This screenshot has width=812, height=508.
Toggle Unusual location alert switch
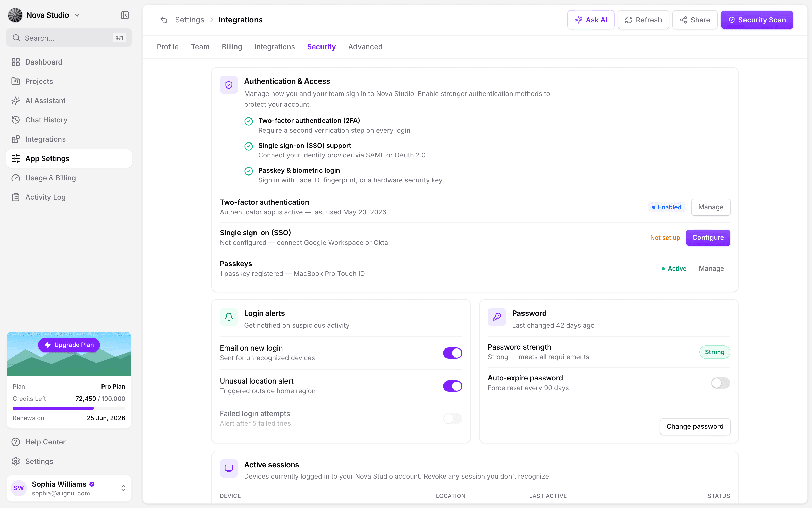(452, 386)
